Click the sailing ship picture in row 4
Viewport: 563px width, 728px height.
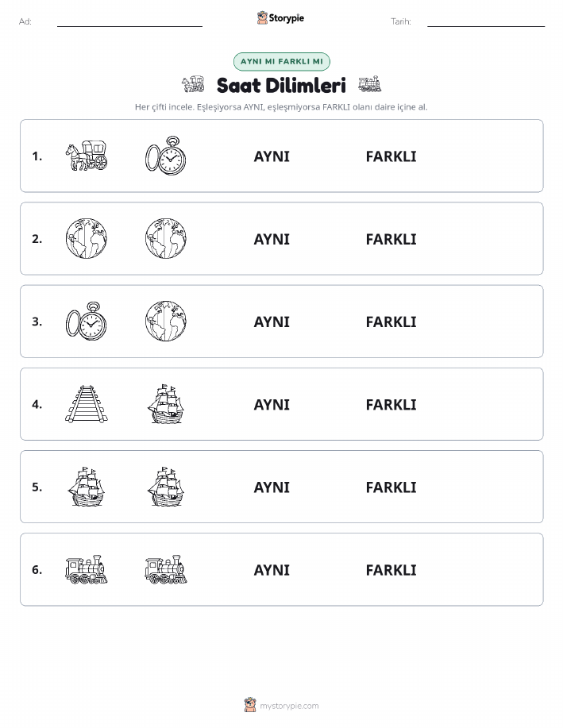pos(166,404)
